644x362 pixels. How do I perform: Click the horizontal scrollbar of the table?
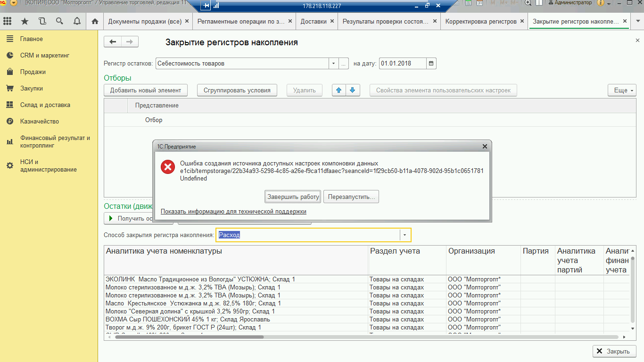click(x=190, y=337)
